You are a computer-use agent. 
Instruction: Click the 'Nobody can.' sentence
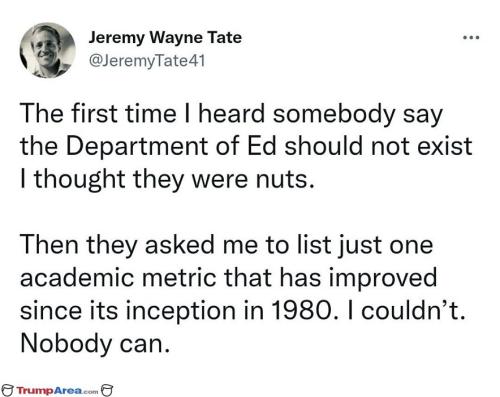pos(95,344)
